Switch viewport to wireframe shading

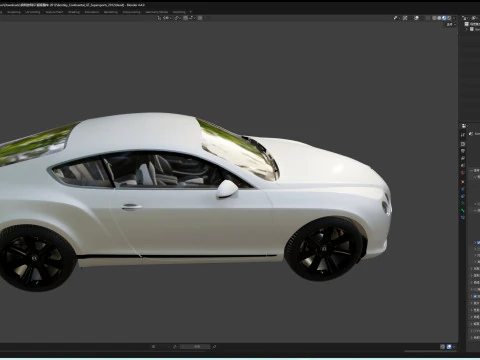[434, 18]
